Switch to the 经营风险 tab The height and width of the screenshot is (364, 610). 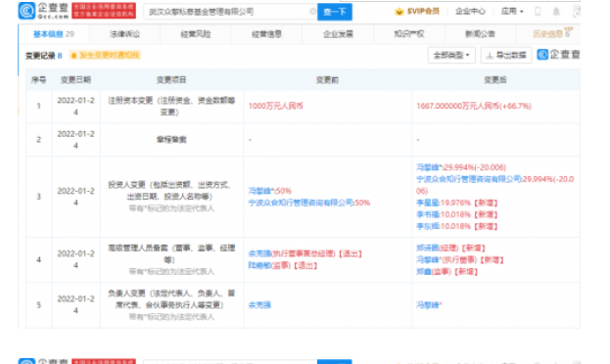[x=196, y=34]
